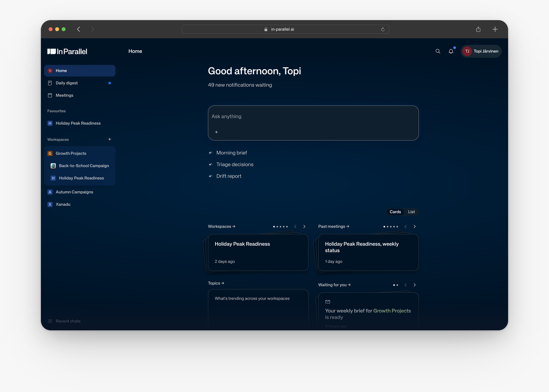Click the Ask anything input field
Viewport: 549px width, 392px height.
[313, 123]
